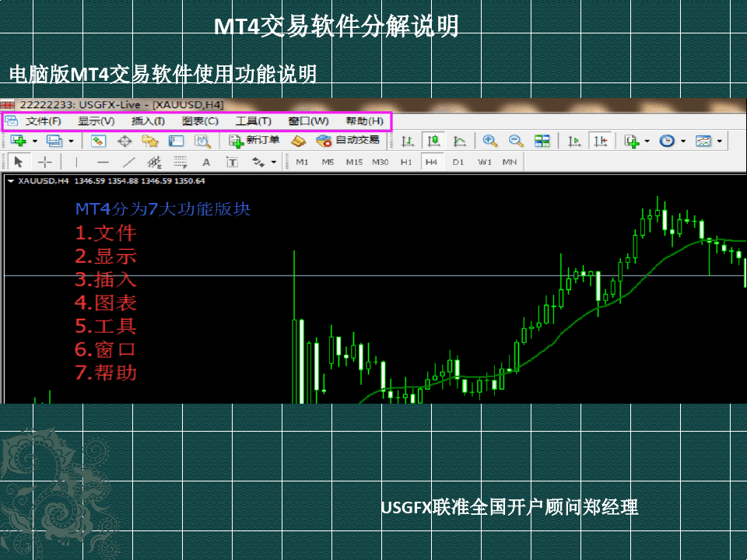This screenshot has width=747, height=560.
Task: Switch timeframe to D1
Action: [x=458, y=163]
